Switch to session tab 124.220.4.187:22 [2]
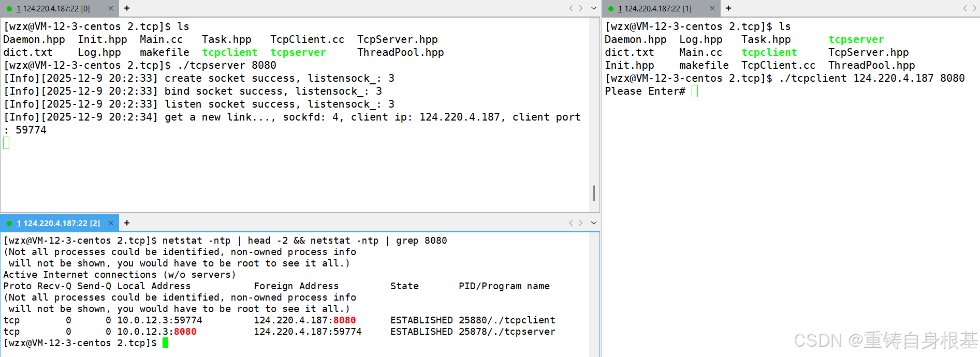Screen dimensions: 980x357 click(58, 223)
